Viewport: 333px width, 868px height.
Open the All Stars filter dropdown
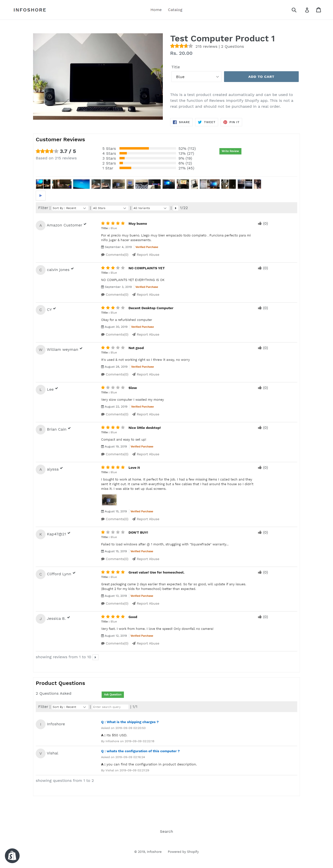click(x=110, y=208)
